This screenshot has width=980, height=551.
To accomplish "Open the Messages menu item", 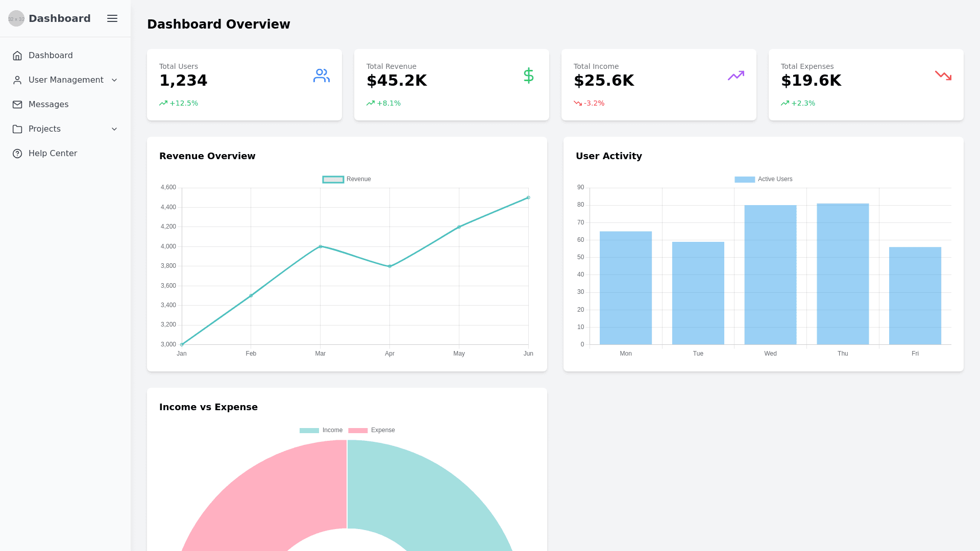I will click(x=48, y=105).
